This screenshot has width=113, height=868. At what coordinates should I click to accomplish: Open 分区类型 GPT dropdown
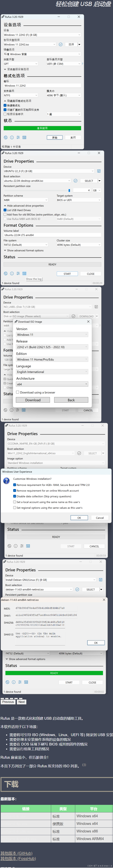(21, 64)
